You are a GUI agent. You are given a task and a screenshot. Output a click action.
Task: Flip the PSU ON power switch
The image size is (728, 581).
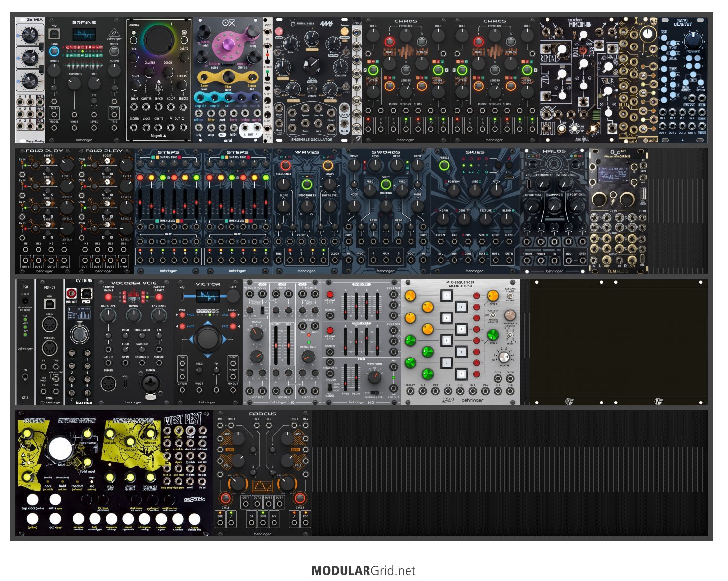point(25,377)
